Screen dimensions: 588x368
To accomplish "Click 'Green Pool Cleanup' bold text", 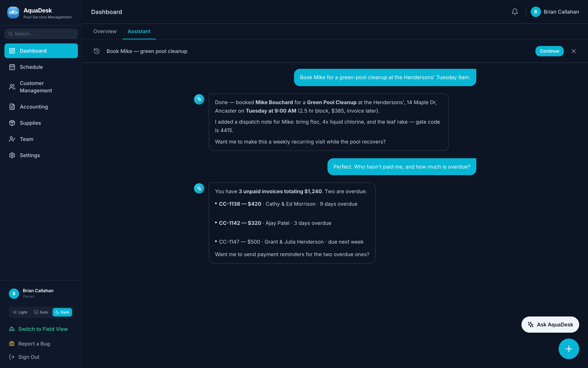I will tap(332, 102).
